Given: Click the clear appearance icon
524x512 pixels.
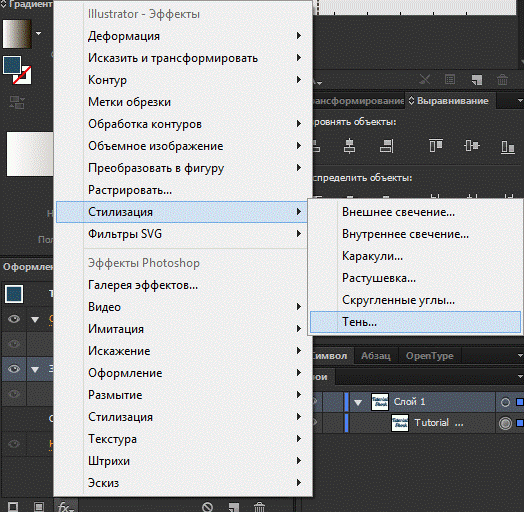Looking at the screenshot, I should click(x=207, y=507).
